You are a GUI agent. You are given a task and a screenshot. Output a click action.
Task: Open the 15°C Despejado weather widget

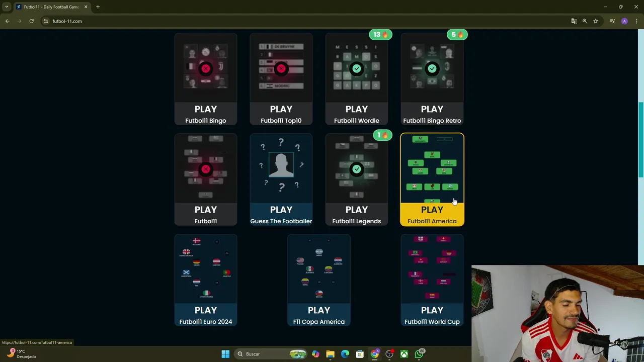tap(21, 354)
